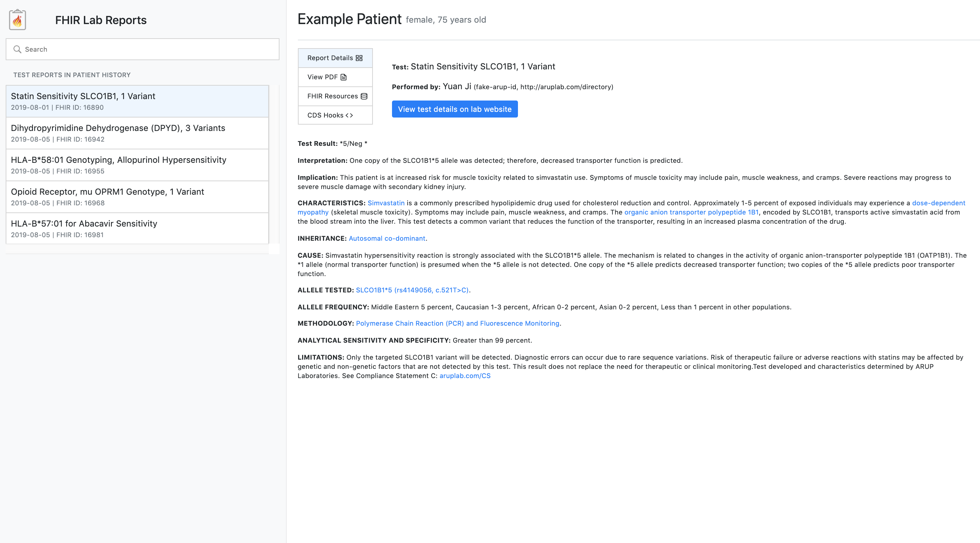980x543 pixels.
Task: Follow the Simvastatin hyperlink
Action: coord(386,203)
